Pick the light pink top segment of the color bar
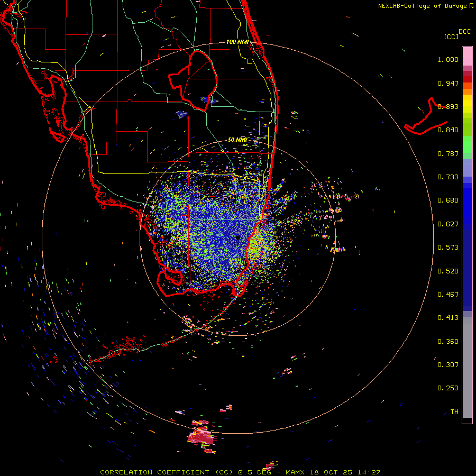This screenshot has width=476, height=476. click(x=467, y=56)
